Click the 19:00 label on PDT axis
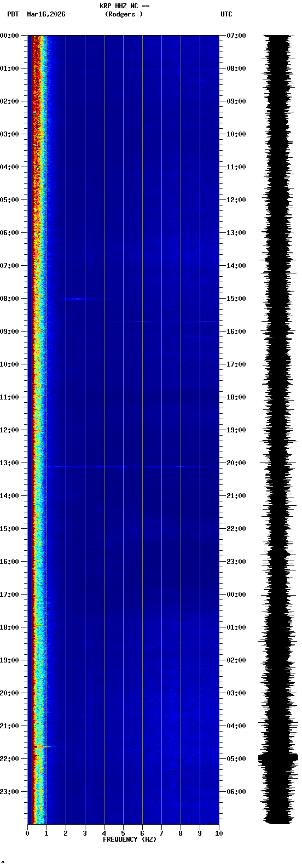This screenshot has width=302, height=868. 9,660
